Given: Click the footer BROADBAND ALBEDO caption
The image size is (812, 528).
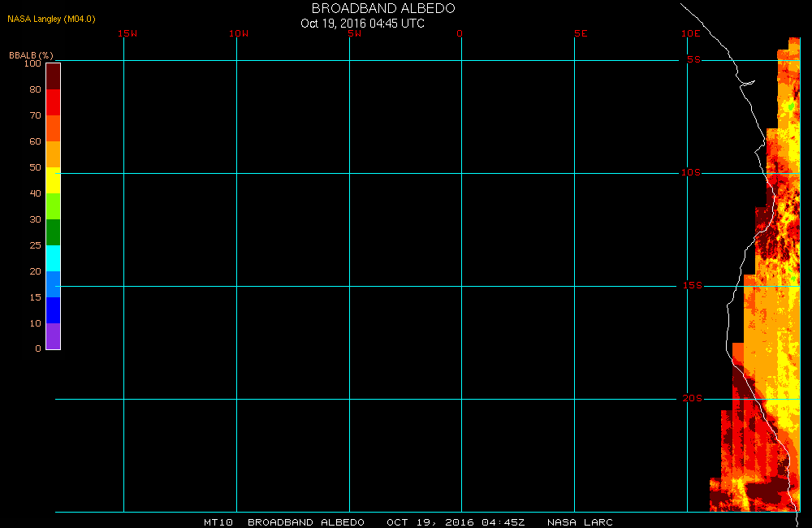Looking at the screenshot, I should coord(306,522).
